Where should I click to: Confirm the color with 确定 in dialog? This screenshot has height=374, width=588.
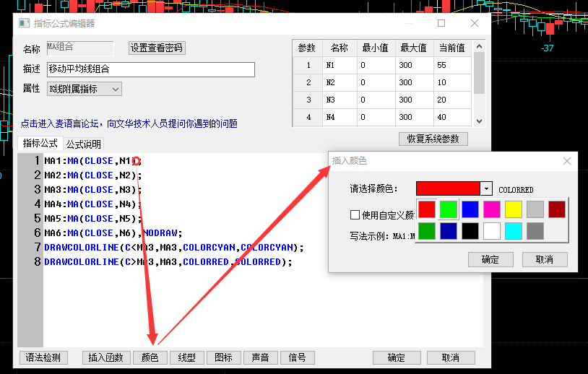(x=490, y=259)
